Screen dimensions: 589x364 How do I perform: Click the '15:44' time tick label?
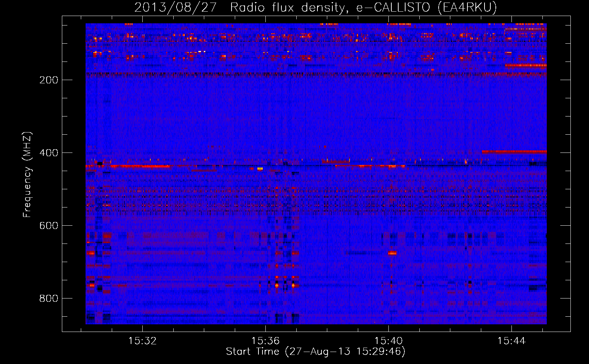click(x=511, y=341)
